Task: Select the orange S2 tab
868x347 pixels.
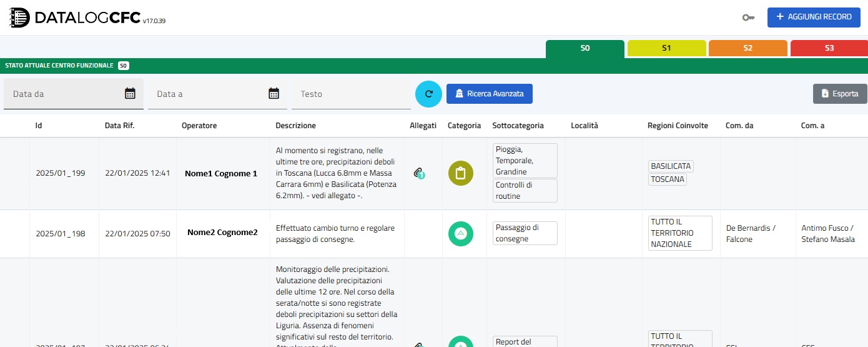Action: click(747, 48)
